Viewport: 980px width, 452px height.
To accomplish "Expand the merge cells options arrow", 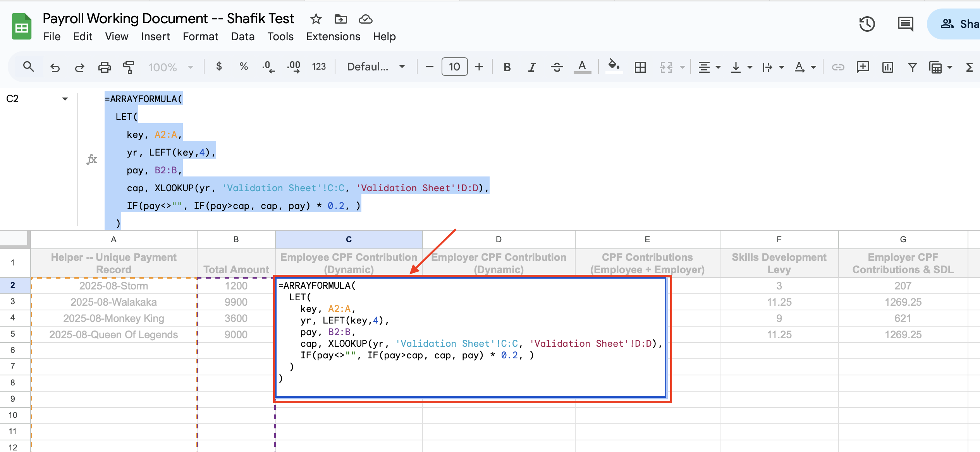I will pos(683,67).
